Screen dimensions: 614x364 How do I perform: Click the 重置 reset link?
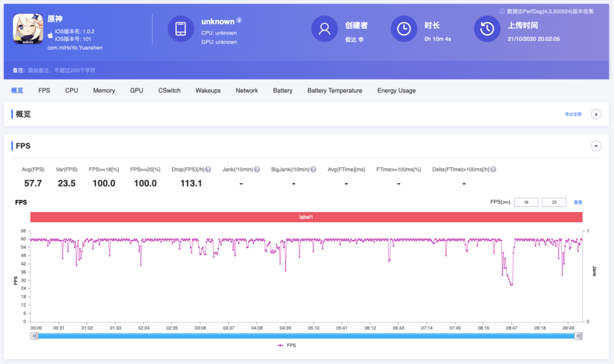coord(578,202)
